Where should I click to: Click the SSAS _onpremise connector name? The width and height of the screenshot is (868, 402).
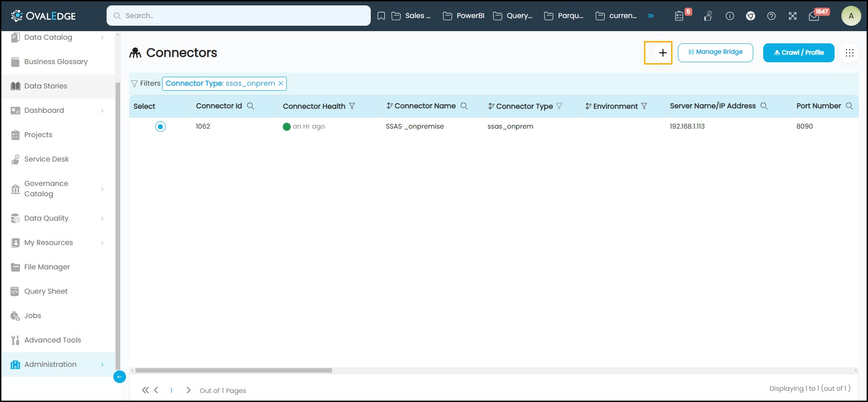415,126
